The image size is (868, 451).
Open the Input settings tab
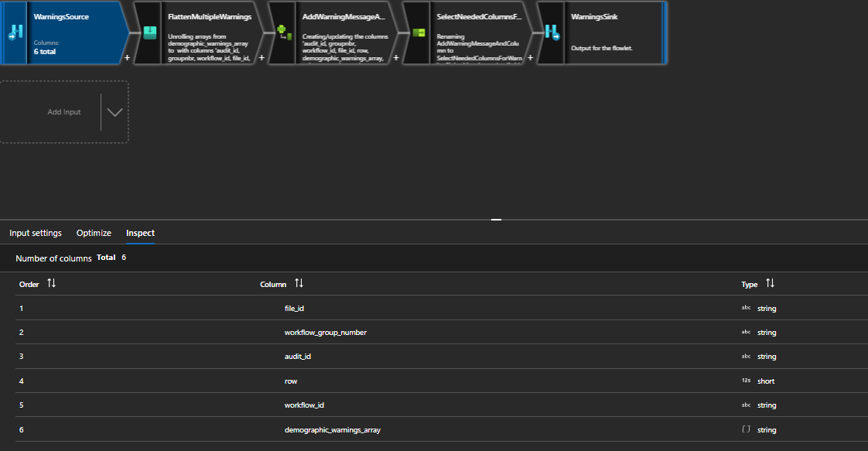point(36,233)
